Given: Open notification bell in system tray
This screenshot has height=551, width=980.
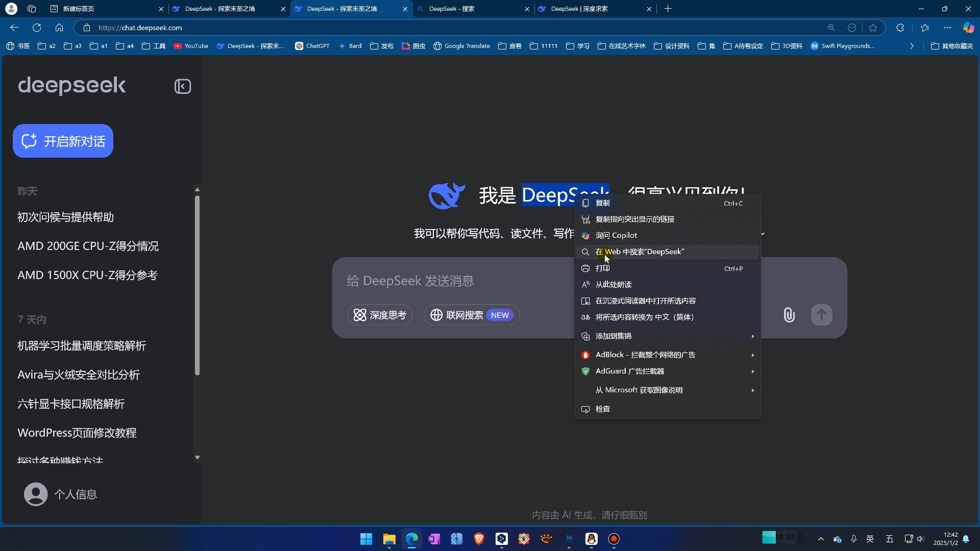Looking at the screenshot, I should point(966,539).
